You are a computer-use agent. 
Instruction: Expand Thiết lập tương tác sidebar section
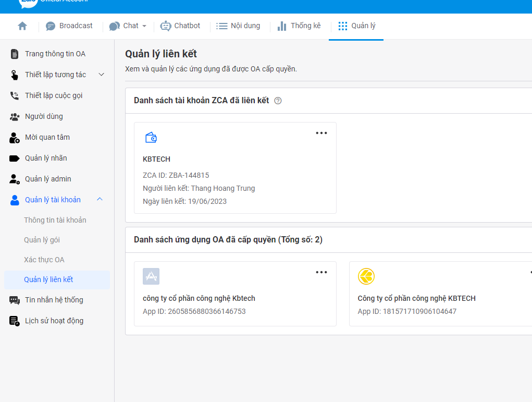102,75
